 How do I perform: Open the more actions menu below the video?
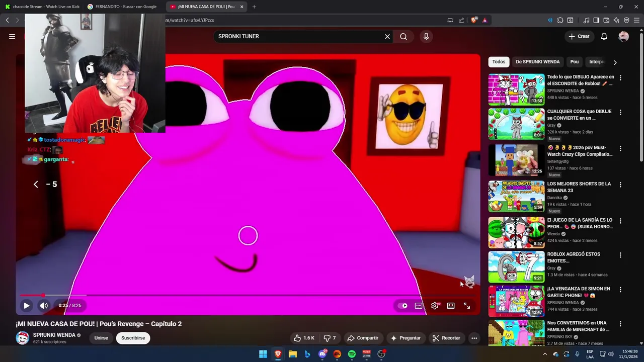coord(474,338)
